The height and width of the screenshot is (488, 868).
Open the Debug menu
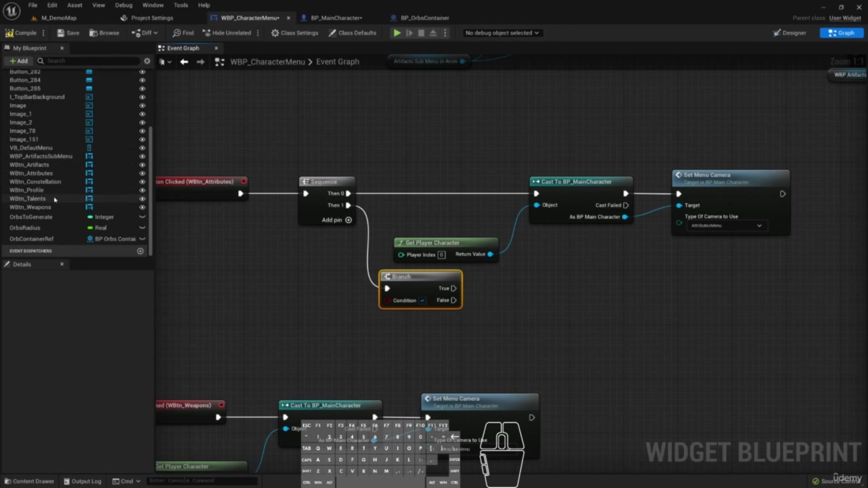tap(123, 5)
